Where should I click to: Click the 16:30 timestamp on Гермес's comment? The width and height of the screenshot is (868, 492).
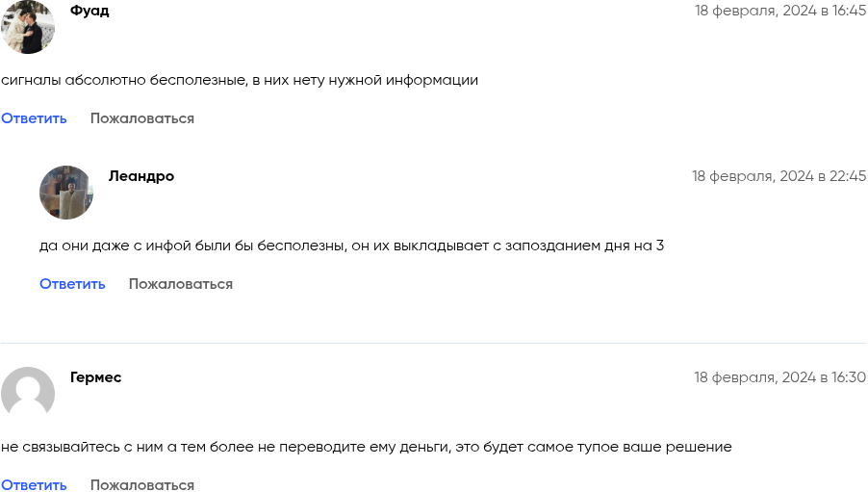click(779, 377)
